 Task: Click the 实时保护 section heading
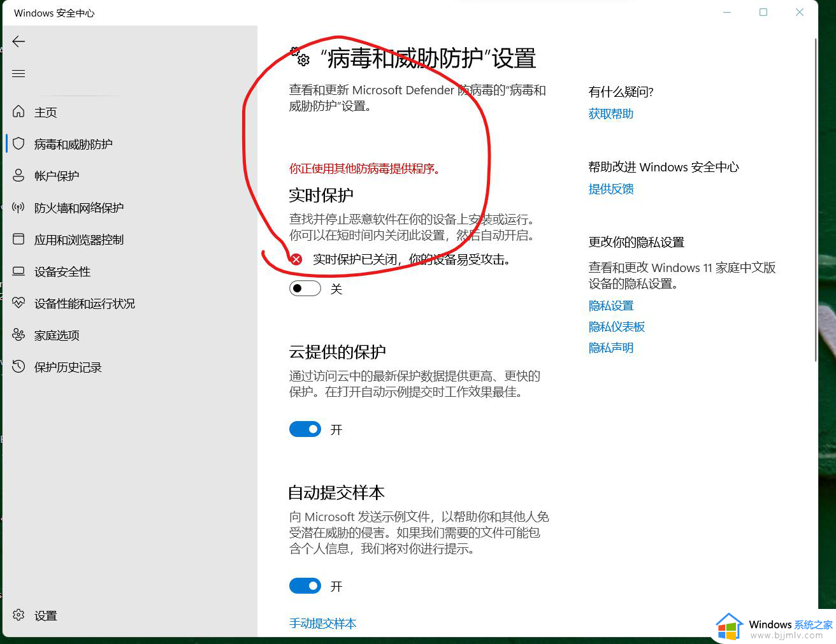click(321, 195)
